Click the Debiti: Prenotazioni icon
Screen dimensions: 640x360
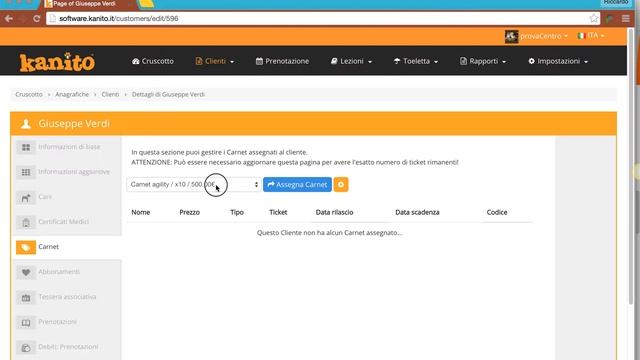pyautogui.click(x=26, y=348)
